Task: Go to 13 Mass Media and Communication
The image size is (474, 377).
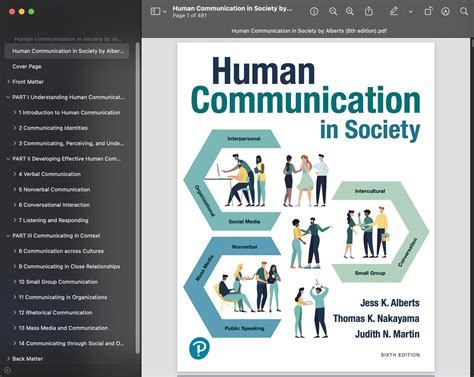Action: pyautogui.click(x=63, y=328)
